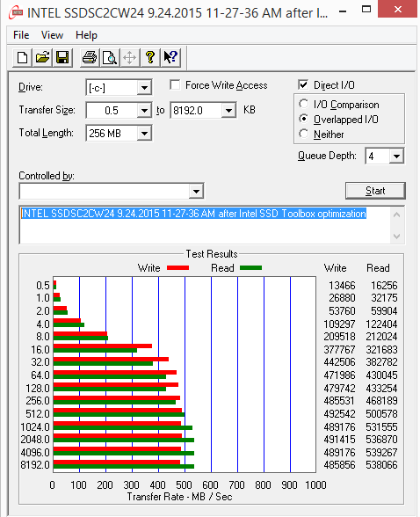Click the four-arrow move toolbar icon
The image size is (420, 517).
(x=130, y=58)
